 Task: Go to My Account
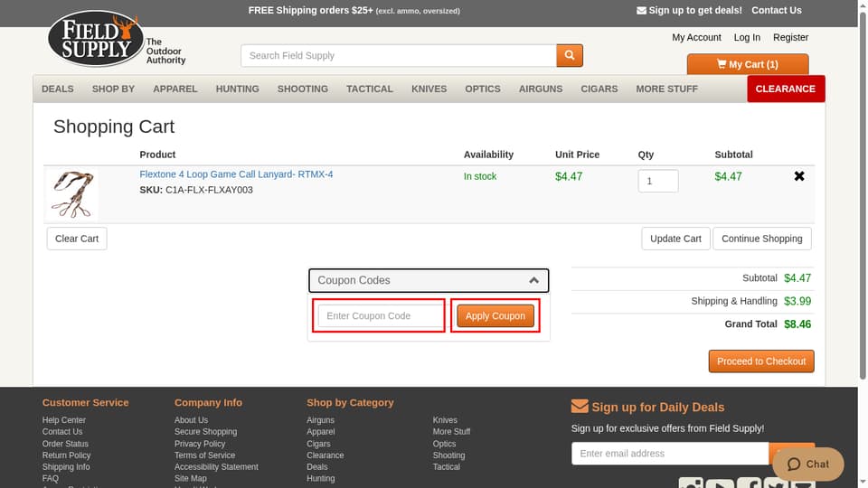point(696,37)
